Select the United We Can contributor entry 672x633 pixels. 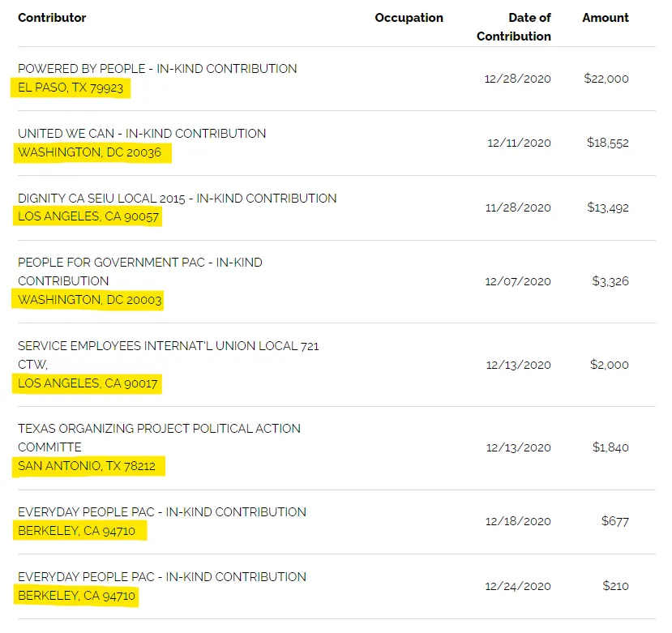142,134
